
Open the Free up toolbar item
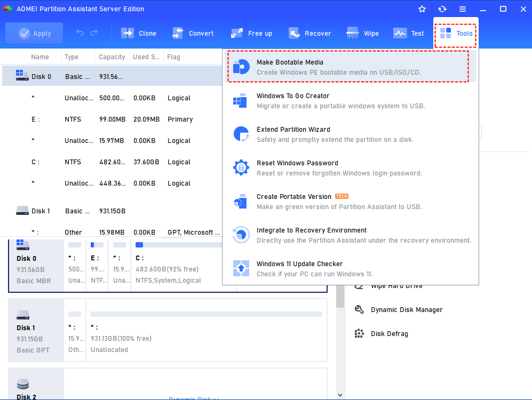tap(251, 33)
